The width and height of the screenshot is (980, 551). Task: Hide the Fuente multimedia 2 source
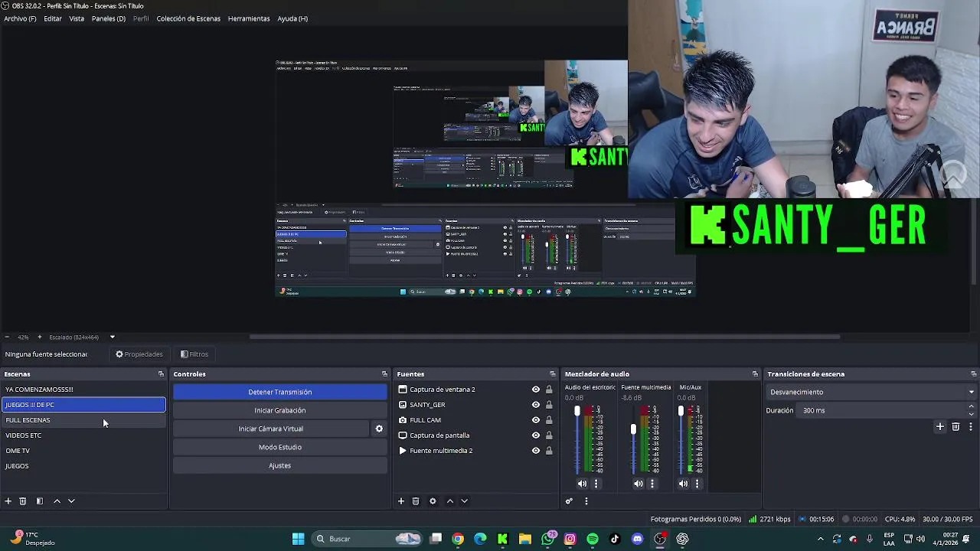click(x=536, y=451)
